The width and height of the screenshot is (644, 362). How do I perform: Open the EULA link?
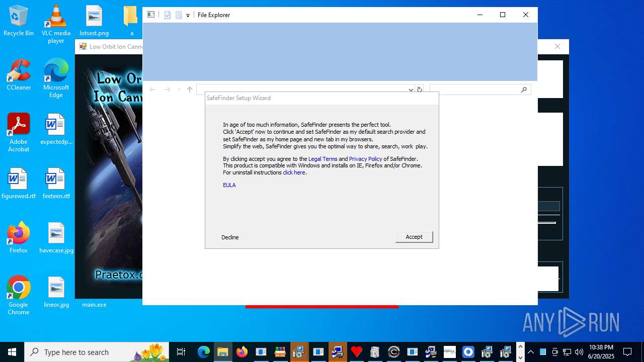229,185
